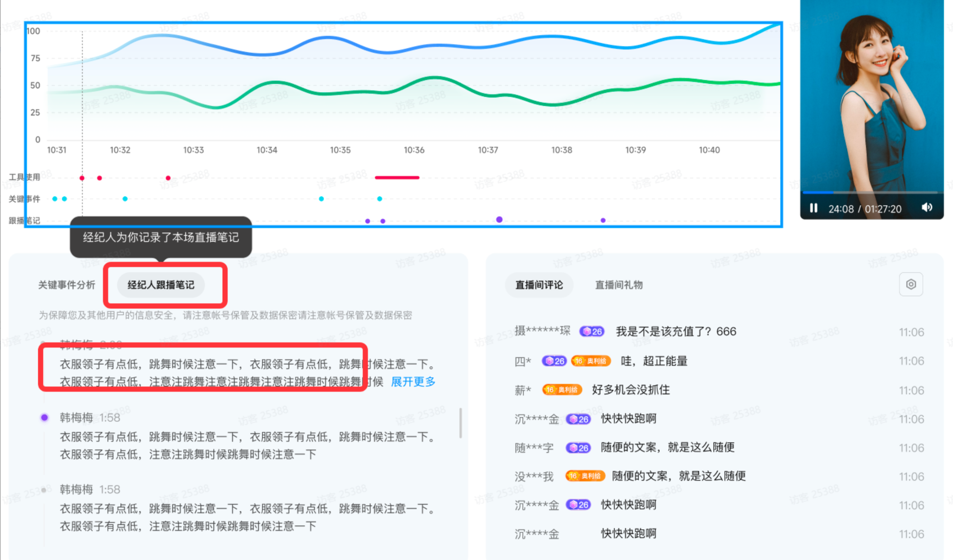Click the 工具使用 row label
This screenshot has height=560, width=953.
click(x=24, y=177)
